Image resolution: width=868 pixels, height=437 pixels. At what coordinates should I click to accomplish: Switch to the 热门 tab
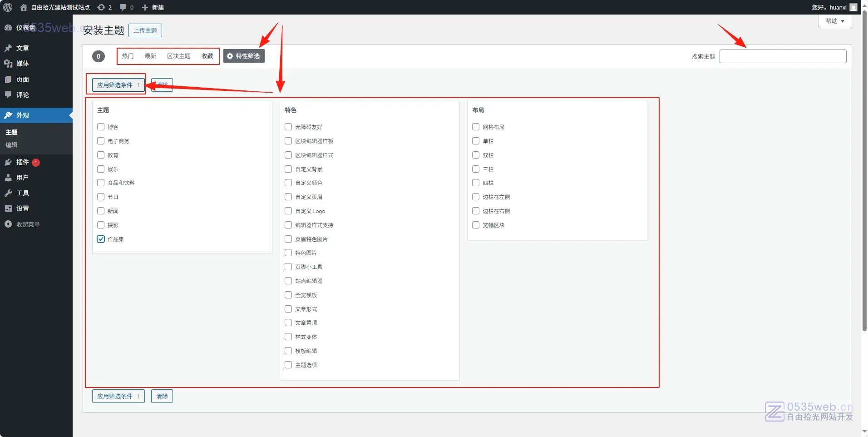[x=128, y=56]
